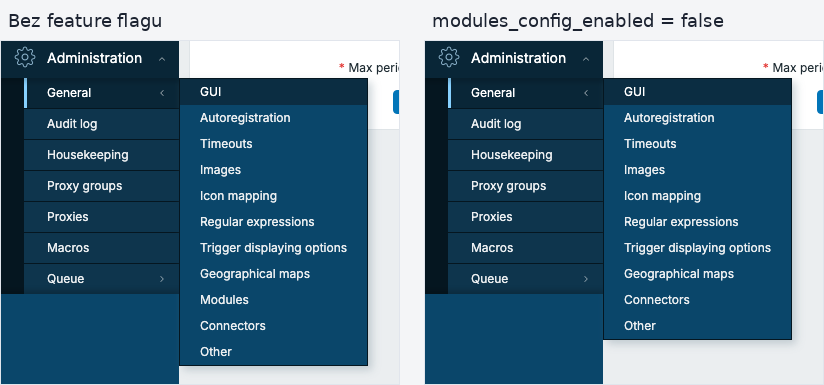Open Trigger displaying options in right screenshot
824x385 pixels.
(697, 248)
